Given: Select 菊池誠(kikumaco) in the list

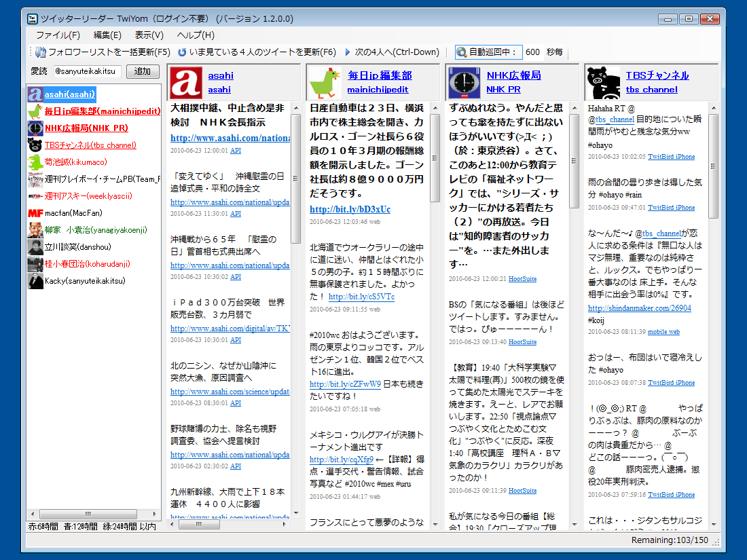Looking at the screenshot, I should click(76, 162).
